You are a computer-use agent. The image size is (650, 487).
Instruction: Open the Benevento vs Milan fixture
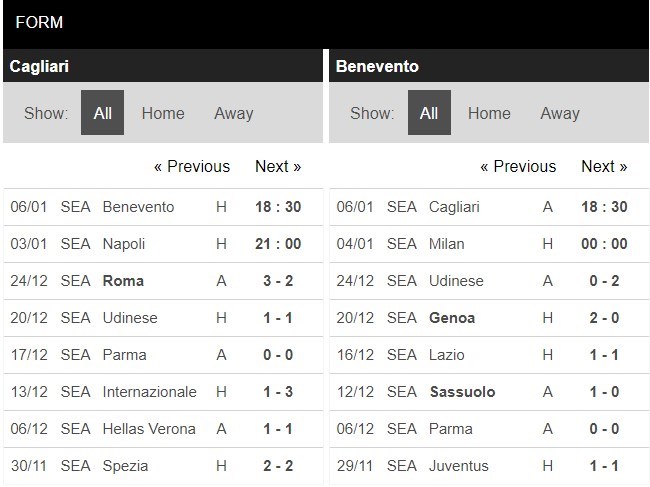point(449,244)
